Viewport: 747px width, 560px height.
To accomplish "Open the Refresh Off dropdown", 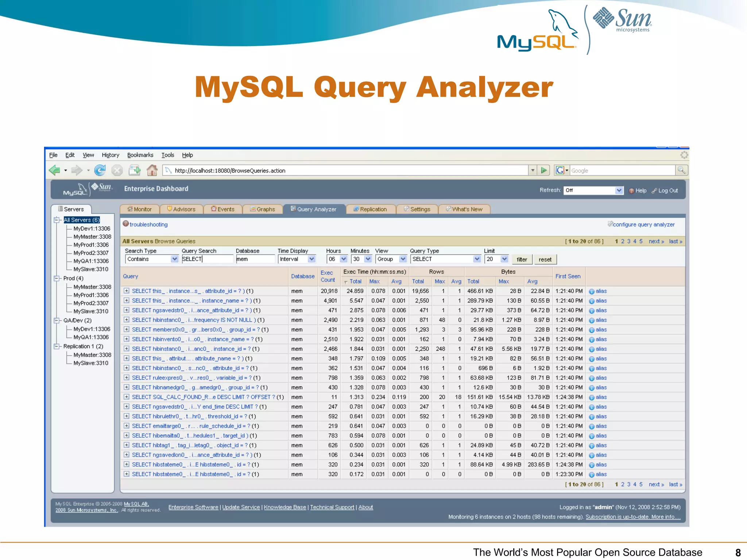I will click(593, 190).
